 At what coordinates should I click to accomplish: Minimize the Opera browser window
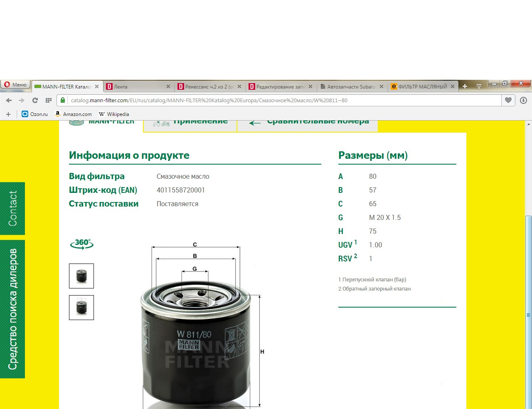[494, 84]
